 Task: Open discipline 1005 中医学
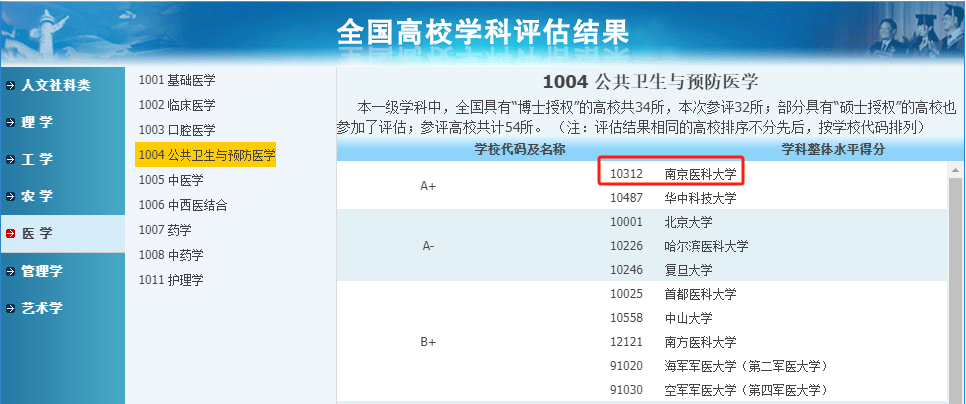[171, 180]
